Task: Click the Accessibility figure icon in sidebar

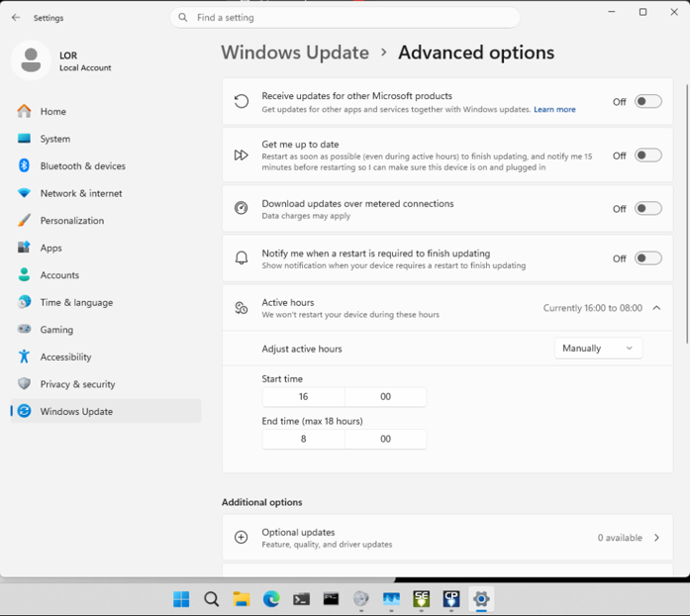Action: pyautogui.click(x=24, y=357)
